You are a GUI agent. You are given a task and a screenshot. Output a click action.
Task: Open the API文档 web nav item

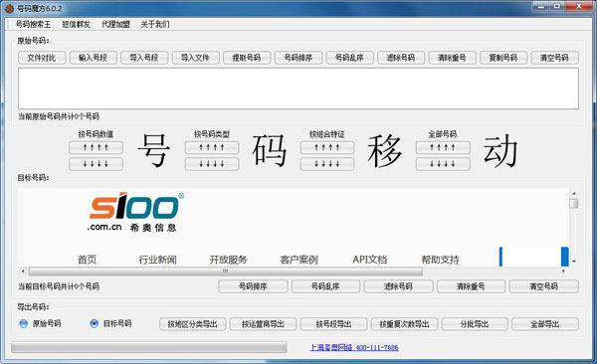[x=370, y=260]
